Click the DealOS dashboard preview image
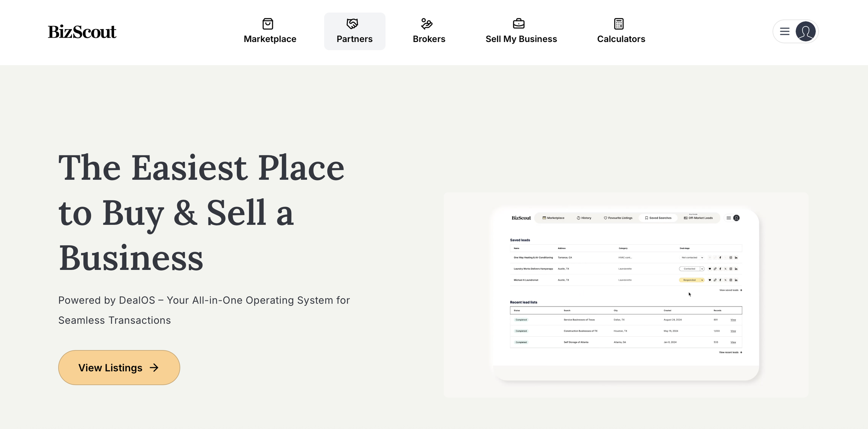Viewport: 868px width, 429px height. coord(626,295)
